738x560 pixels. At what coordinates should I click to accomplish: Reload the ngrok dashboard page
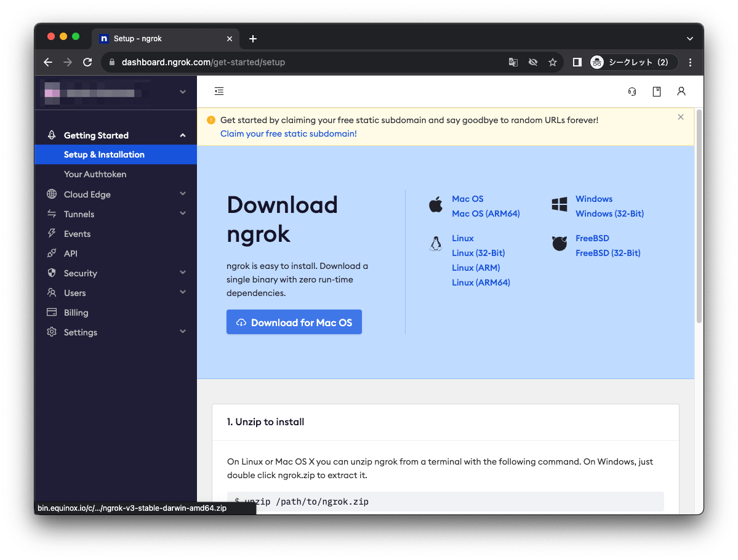[x=87, y=62]
